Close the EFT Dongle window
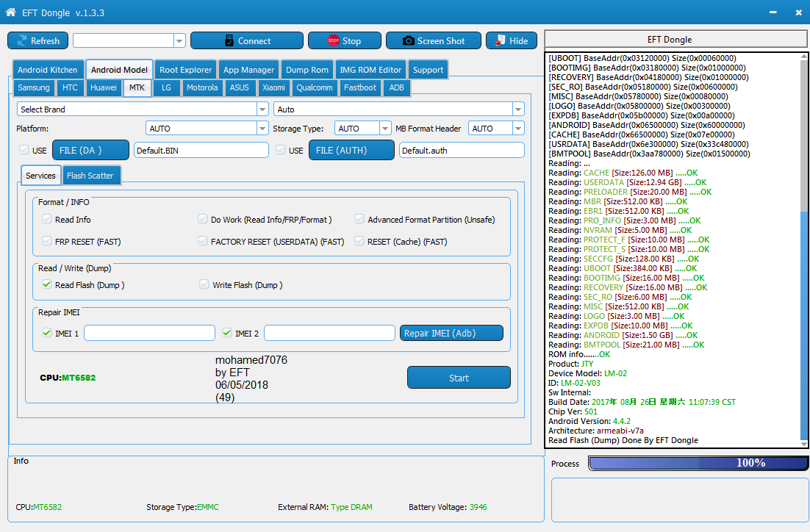Image resolution: width=810 pixels, height=532 pixels. (799, 12)
